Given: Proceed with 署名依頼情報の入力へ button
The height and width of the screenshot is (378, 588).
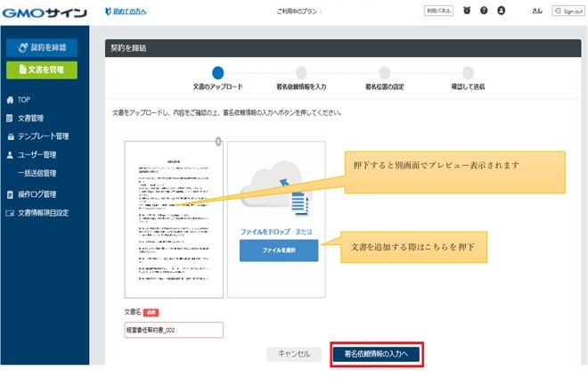Looking at the screenshot, I should pyautogui.click(x=376, y=354).
